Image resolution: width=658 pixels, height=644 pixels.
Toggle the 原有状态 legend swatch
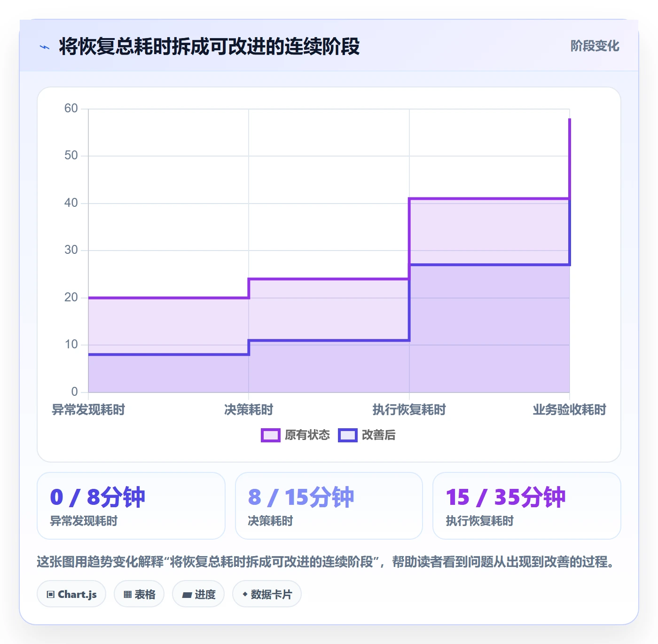pos(270,435)
